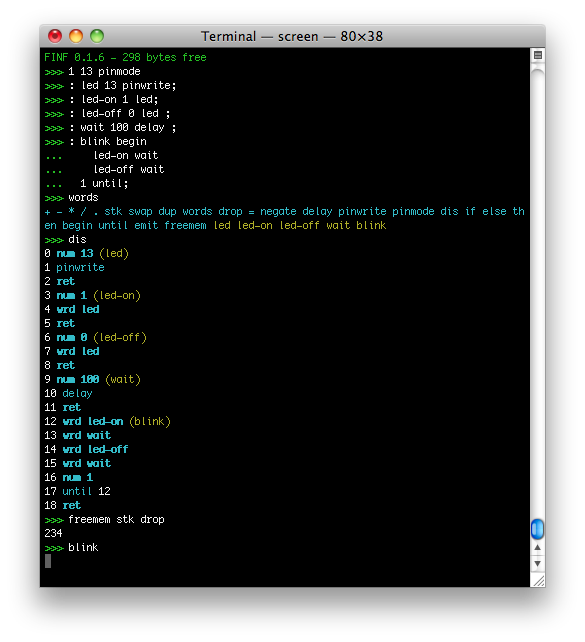Click 'freemem' in the words list output
This screenshot has width=585, height=642.
pyautogui.click(x=185, y=226)
